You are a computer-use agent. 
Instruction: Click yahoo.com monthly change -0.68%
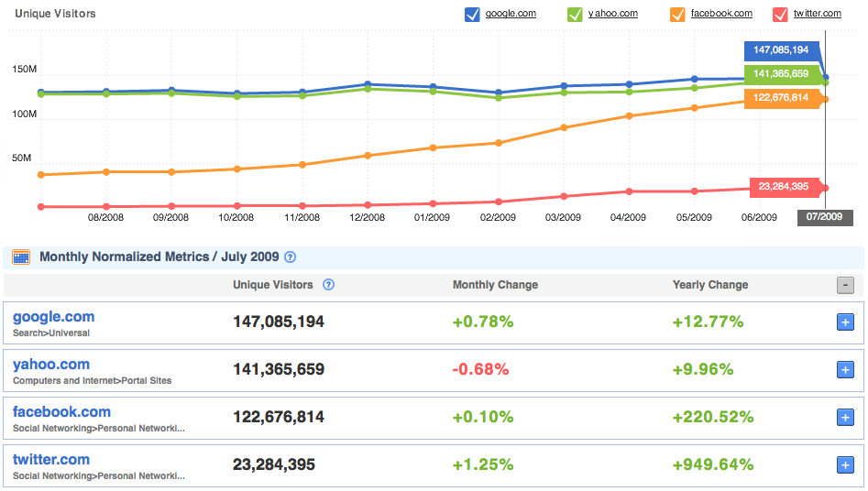480,369
